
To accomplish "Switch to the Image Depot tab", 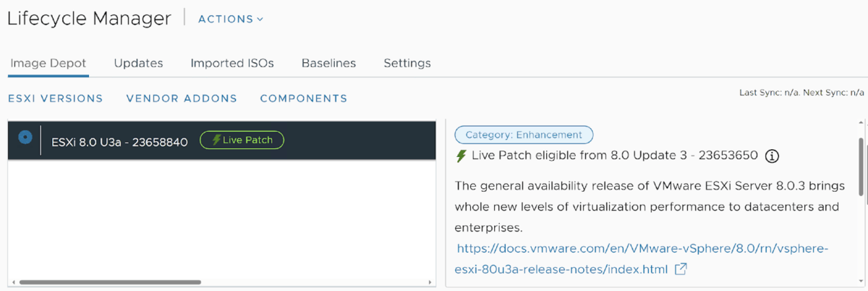I will [x=48, y=63].
